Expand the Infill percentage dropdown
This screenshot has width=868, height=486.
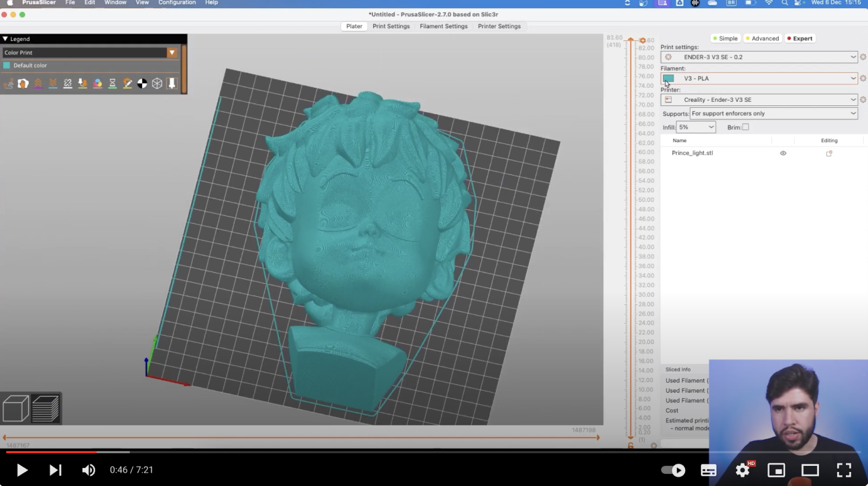[696, 127]
